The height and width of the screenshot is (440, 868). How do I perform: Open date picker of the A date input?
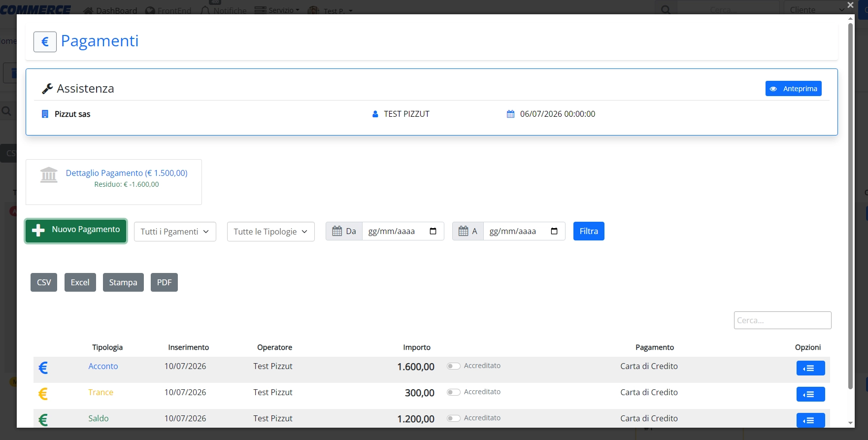[554, 231]
